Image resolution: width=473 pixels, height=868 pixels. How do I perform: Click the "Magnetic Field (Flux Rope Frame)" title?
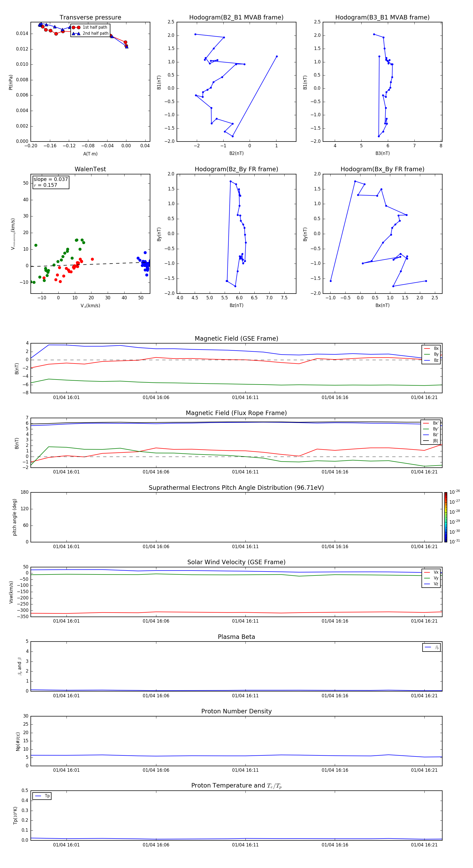coord(236,413)
